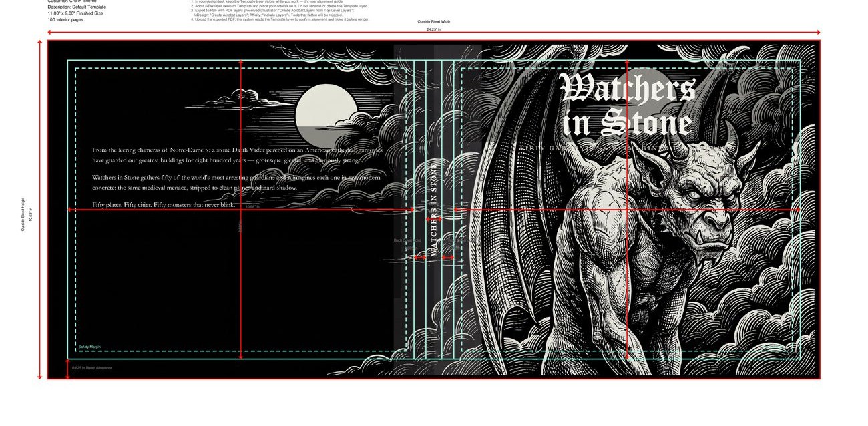Click the small red spine-width arrow above spine title

pos(434,218)
